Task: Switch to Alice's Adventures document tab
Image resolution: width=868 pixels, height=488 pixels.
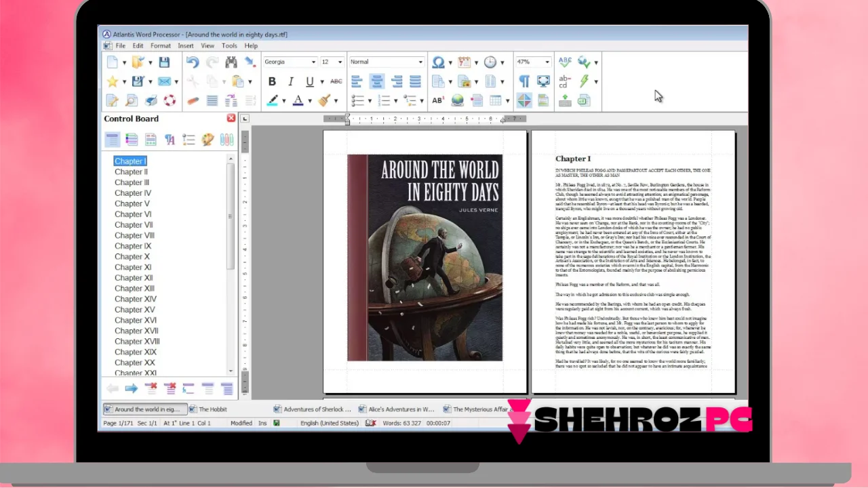Action: (x=397, y=409)
